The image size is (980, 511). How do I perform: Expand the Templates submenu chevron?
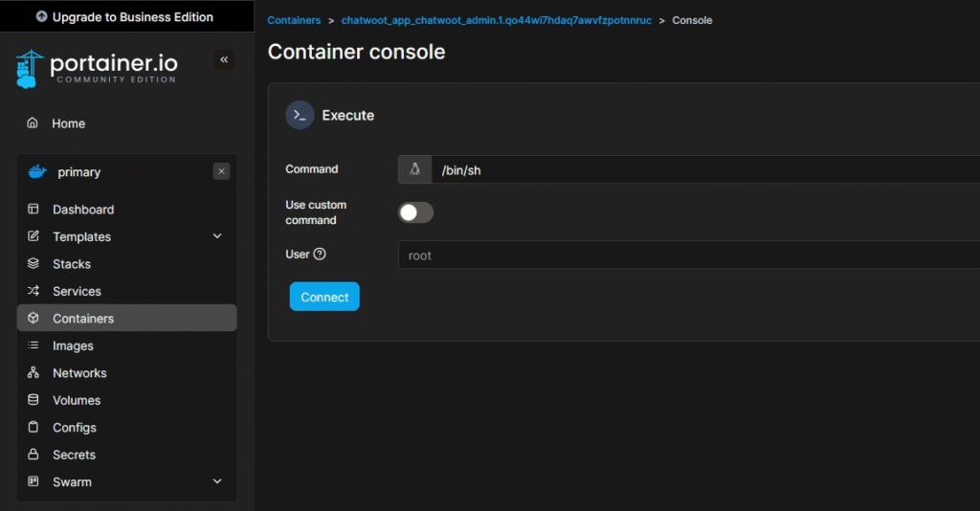pyautogui.click(x=217, y=236)
